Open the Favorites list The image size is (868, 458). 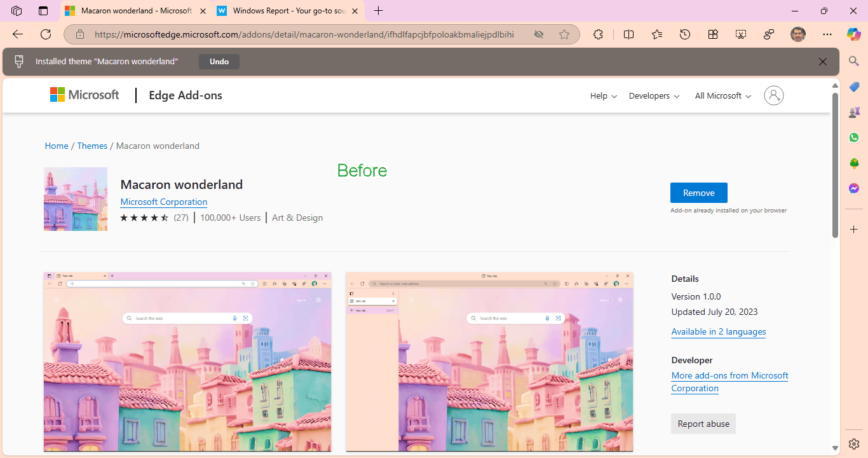point(657,34)
